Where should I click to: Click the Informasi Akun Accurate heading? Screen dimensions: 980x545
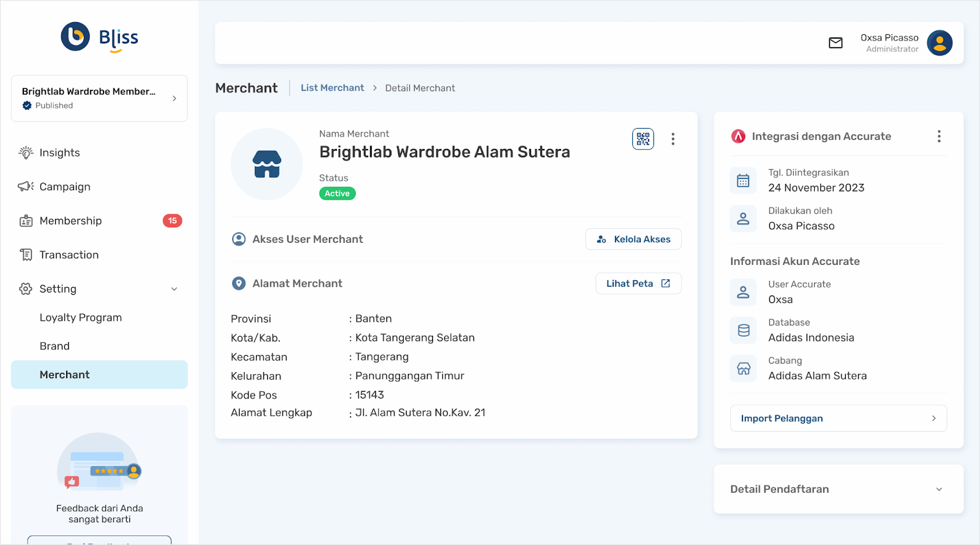795,261
